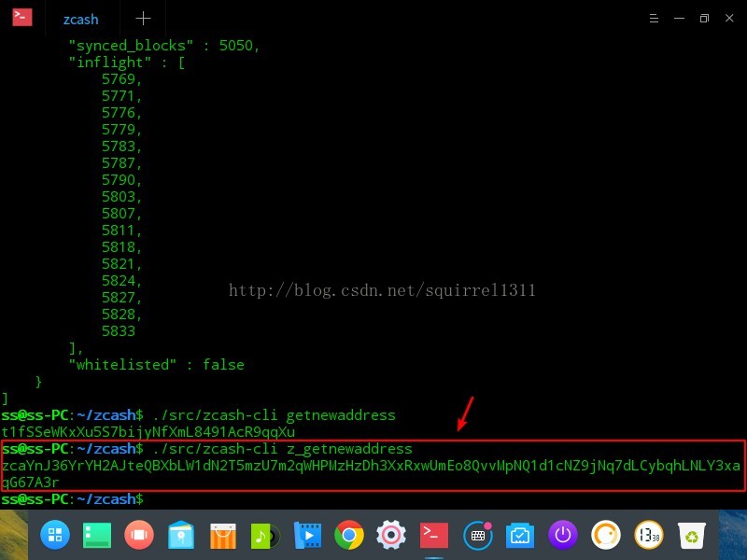Image resolution: width=747 pixels, height=560 pixels.
Task: Click inflight value 5783
Action: pyautogui.click(x=121, y=147)
